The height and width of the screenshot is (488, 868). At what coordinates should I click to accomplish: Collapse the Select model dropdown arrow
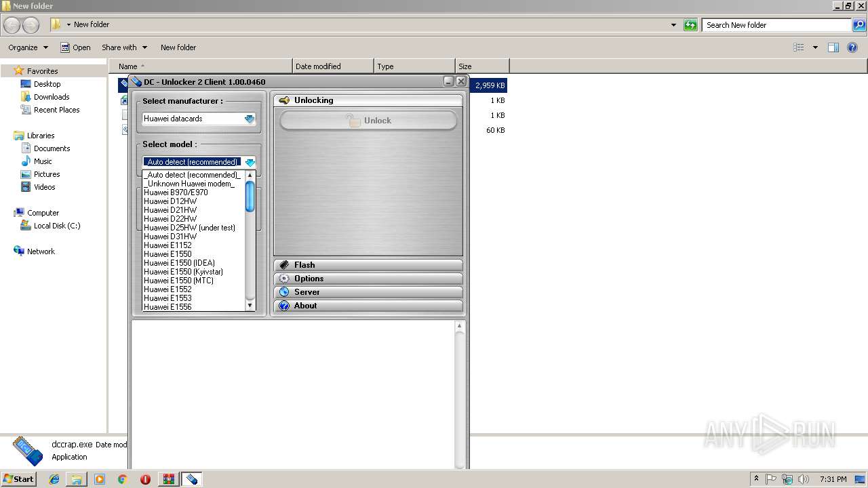tap(250, 162)
